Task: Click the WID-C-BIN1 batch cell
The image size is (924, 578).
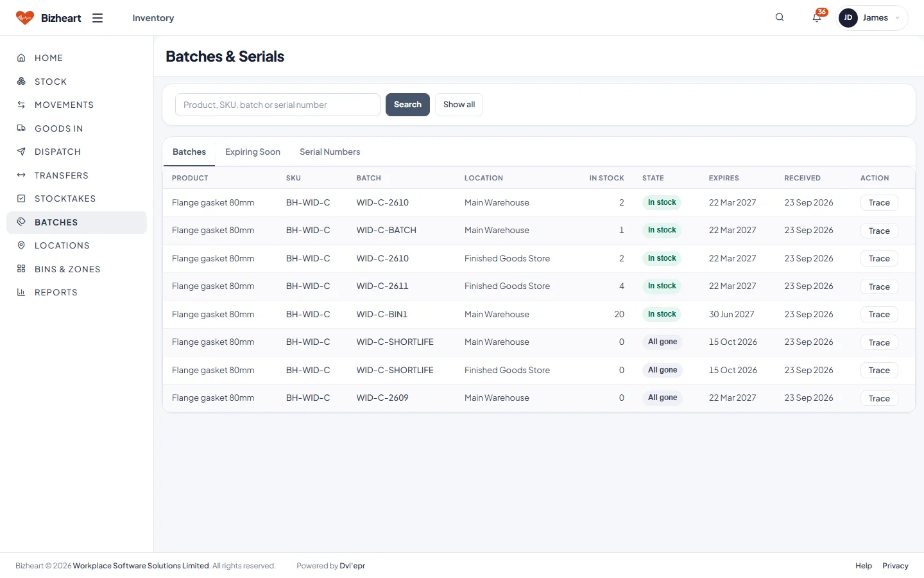Action: point(382,314)
